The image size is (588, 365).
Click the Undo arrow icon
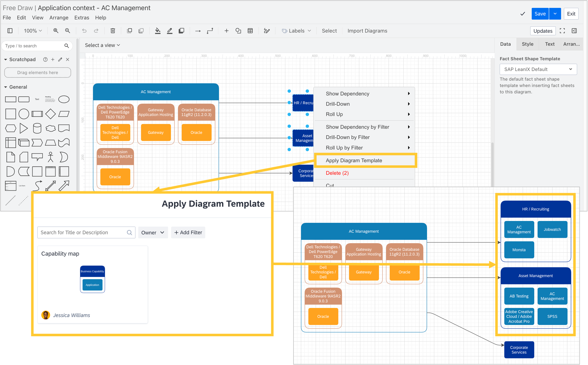84,31
